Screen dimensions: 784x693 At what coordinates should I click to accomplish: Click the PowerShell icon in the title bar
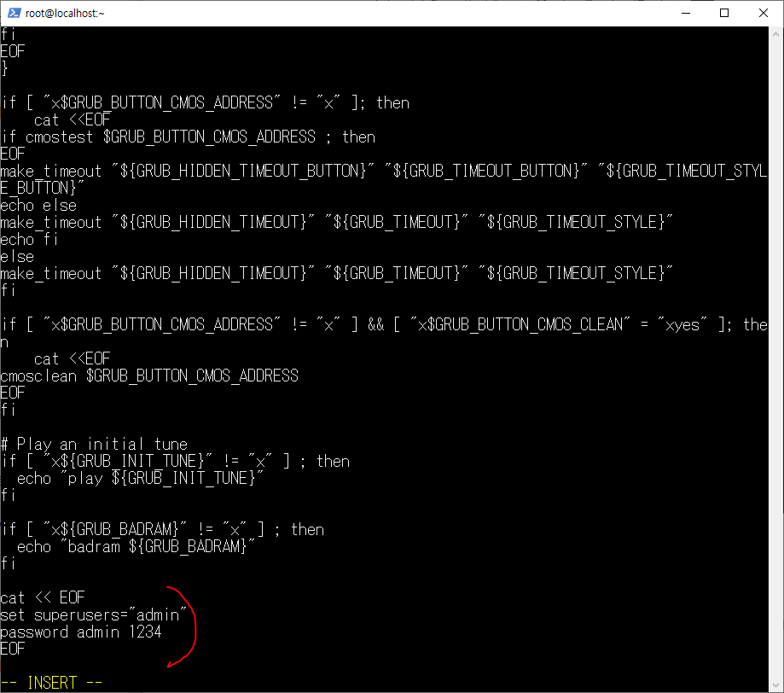pyautogui.click(x=14, y=13)
